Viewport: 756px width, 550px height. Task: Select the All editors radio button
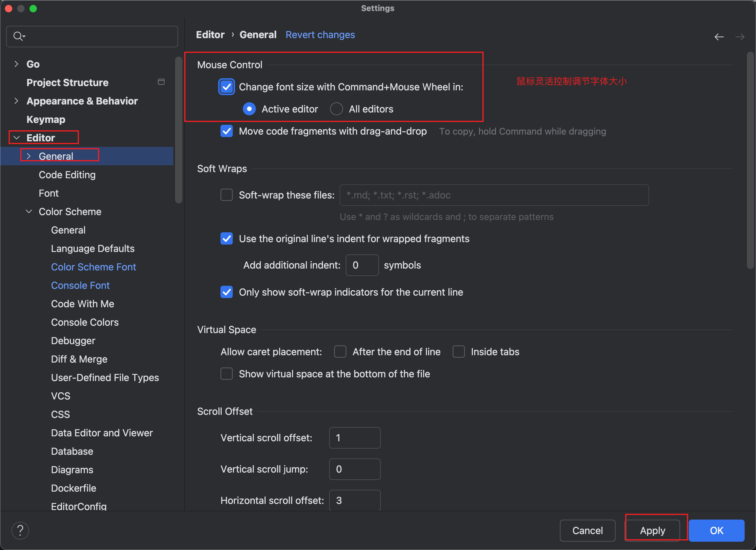coord(336,109)
